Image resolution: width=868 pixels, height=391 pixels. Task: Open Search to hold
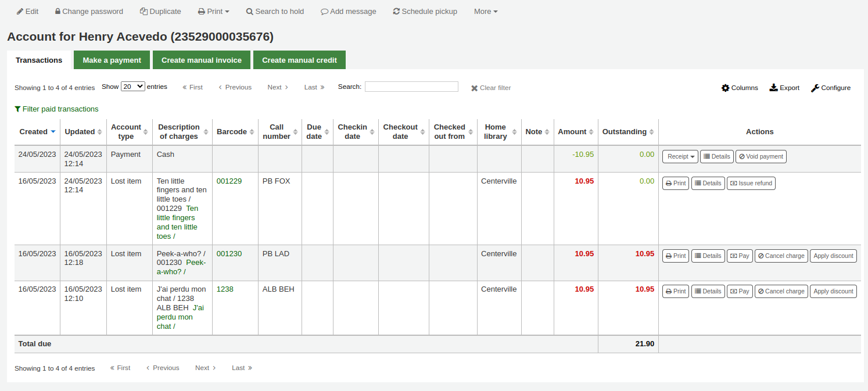pos(275,11)
